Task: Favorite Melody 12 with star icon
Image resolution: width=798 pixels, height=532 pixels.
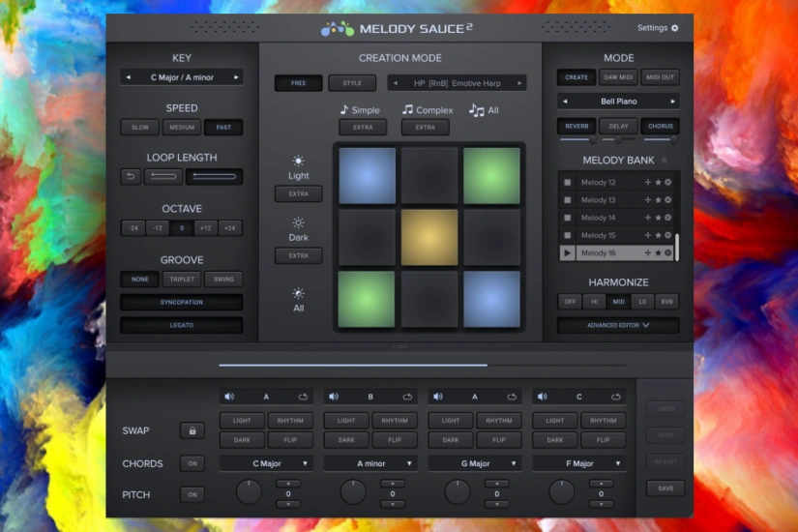Action: 658,182
